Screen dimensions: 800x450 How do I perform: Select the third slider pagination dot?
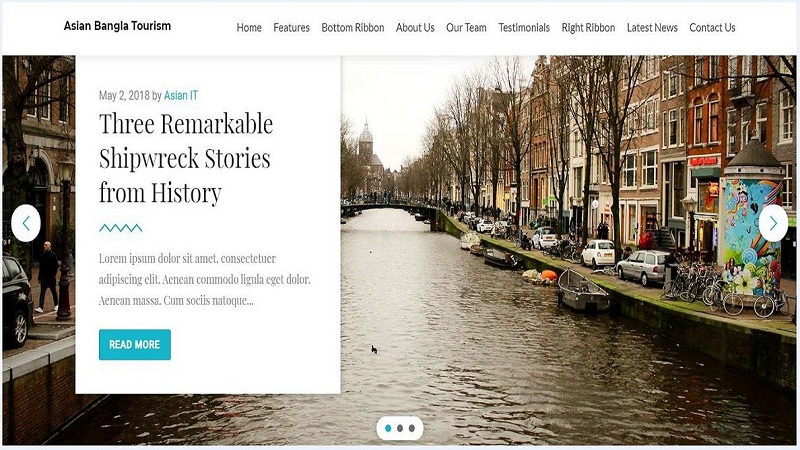pos(412,428)
